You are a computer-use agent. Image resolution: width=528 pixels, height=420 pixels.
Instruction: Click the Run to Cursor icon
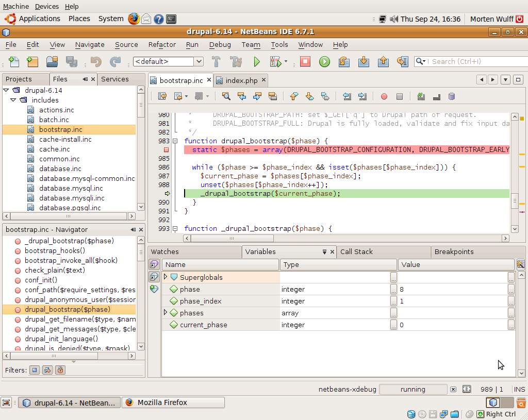(x=402, y=62)
